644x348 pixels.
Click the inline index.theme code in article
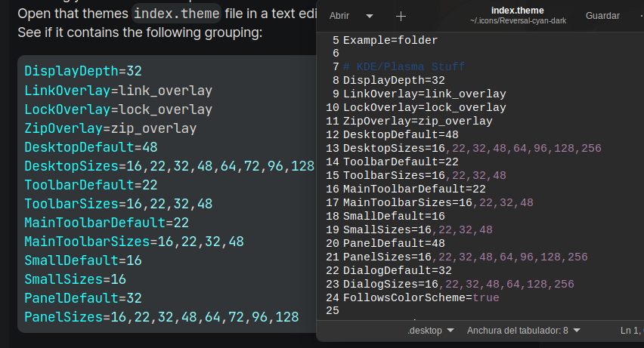pyautogui.click(x=176, y=14)
